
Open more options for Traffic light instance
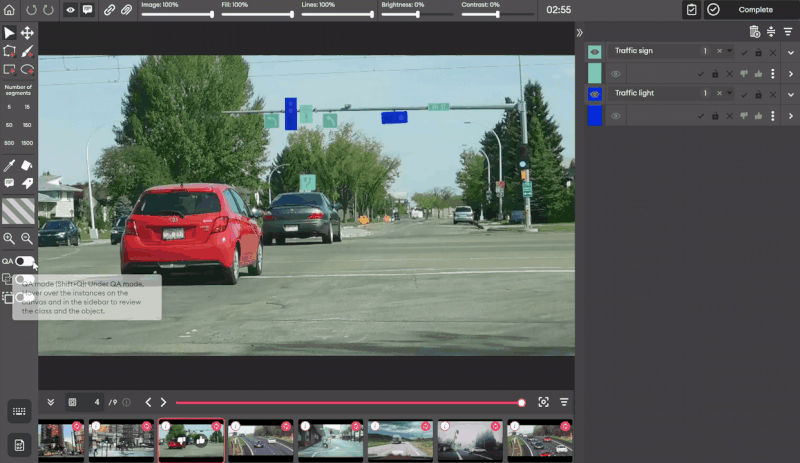pos(773,116)
